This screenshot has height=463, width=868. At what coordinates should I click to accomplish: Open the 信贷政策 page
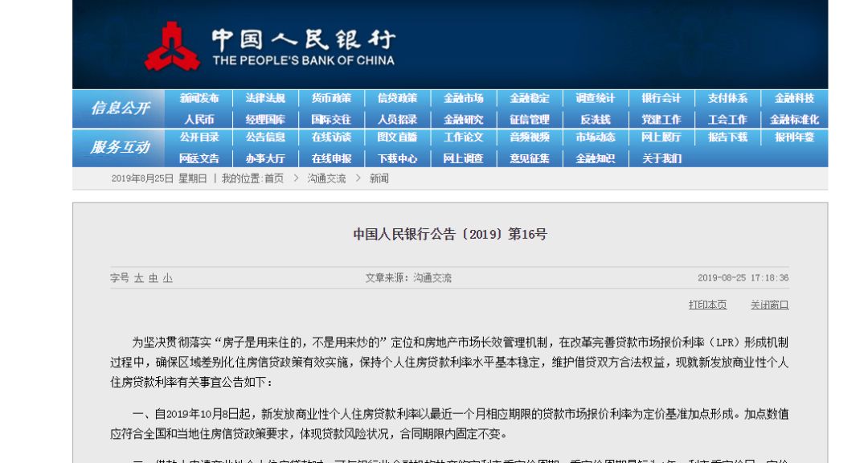click(x=397, y=99)
